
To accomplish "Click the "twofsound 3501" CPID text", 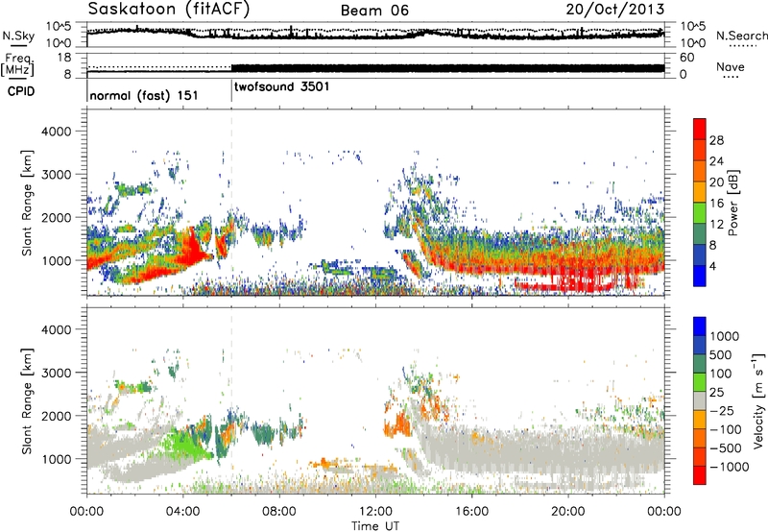I will [282, 87].
